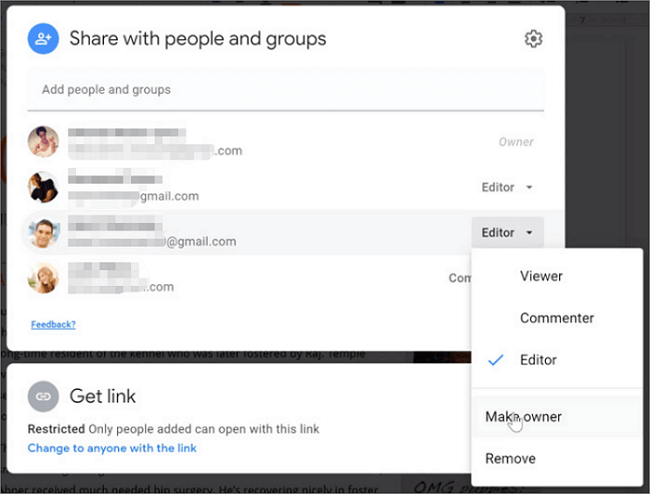Click Change to anyone with the link
Image resolution: width=650 pixels, height=494 pixels.
tap(112, 448)
